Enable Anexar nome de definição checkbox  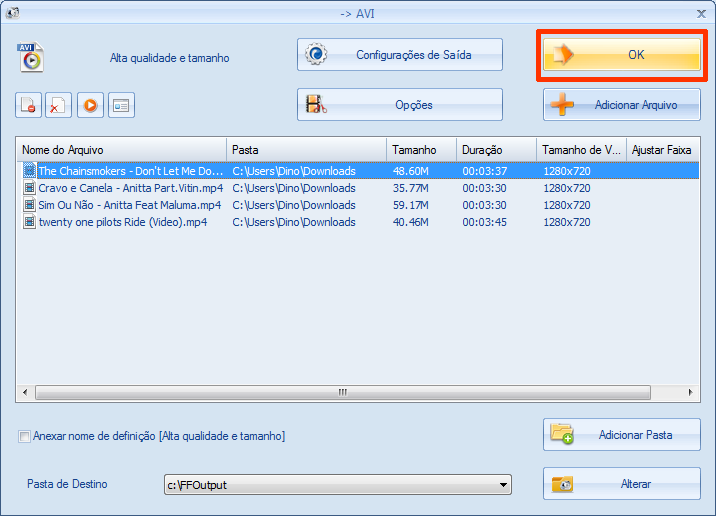click(x=24, y=437)
